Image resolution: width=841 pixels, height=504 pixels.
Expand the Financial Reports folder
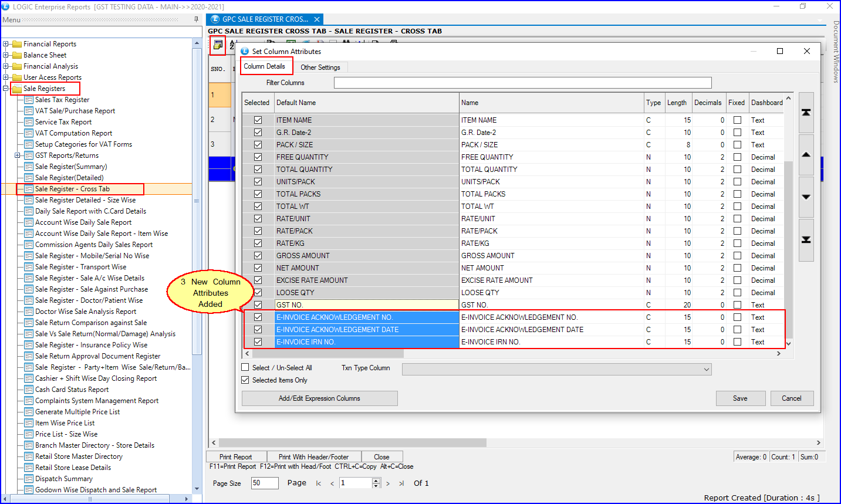tap(6, 44)
